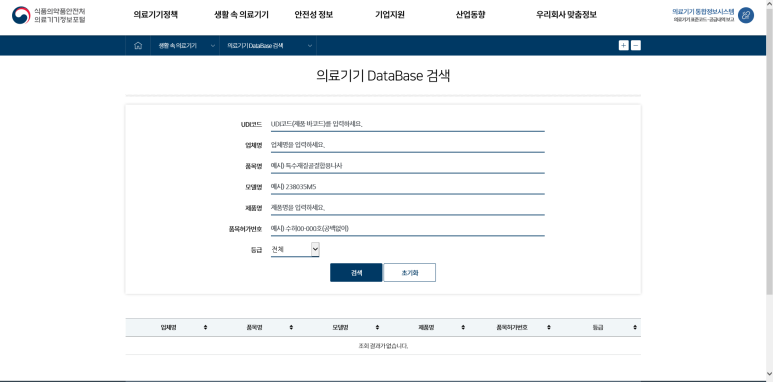Screen dimensions: 773x382
Task: Sort table by 모델명 column arrows
Action: tap(377, 327)
